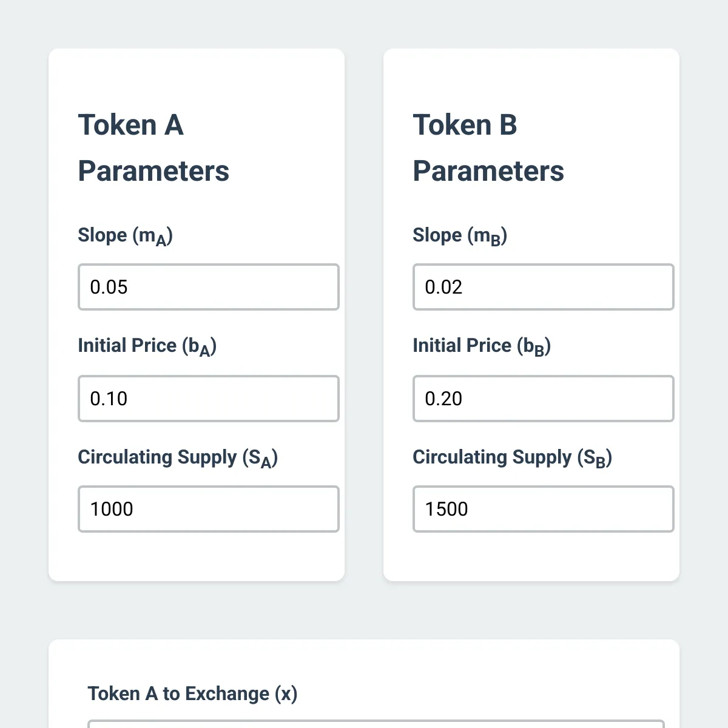Click the Initial Price (bB) input field
The height and width of the screenshot is (728, 728).
[x=543, y=399]
